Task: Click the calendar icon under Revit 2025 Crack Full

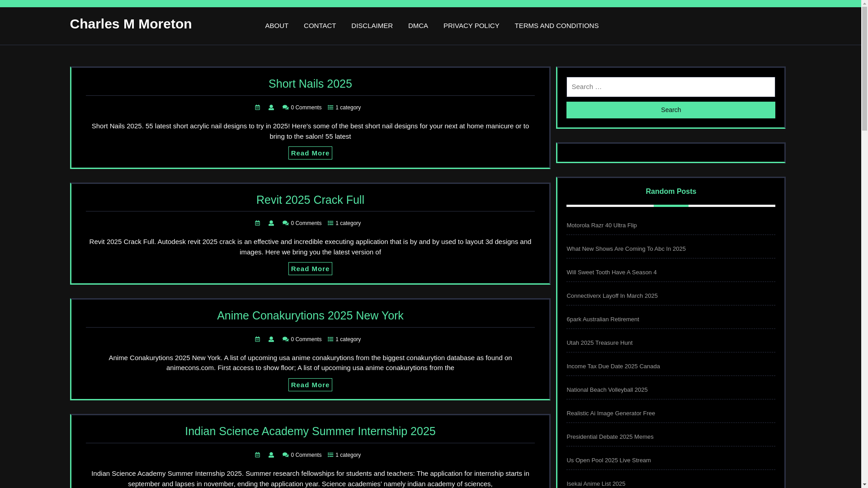Action: pyautogui.click(x=258, y=223)
